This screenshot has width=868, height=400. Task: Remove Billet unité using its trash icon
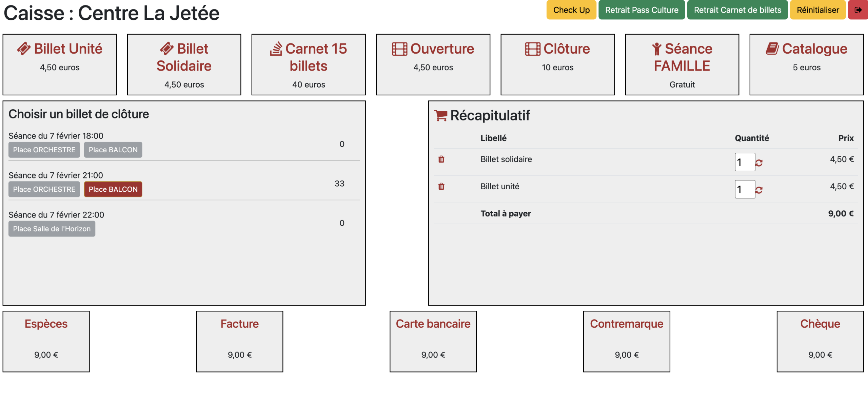tap(441, 186)
